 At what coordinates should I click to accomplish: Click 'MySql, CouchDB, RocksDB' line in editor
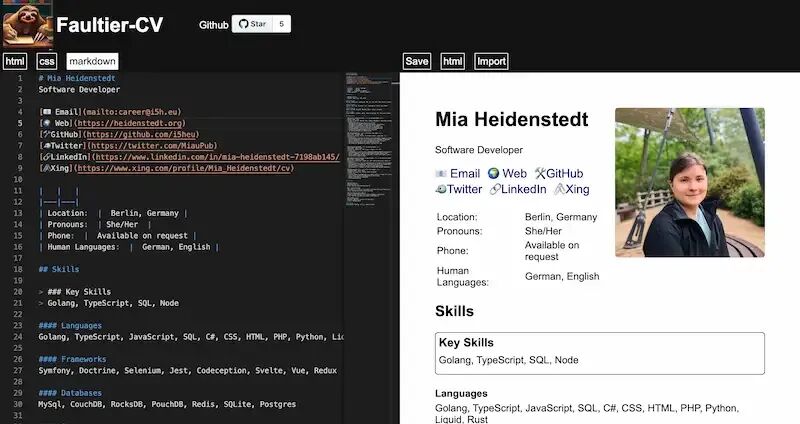167,404
